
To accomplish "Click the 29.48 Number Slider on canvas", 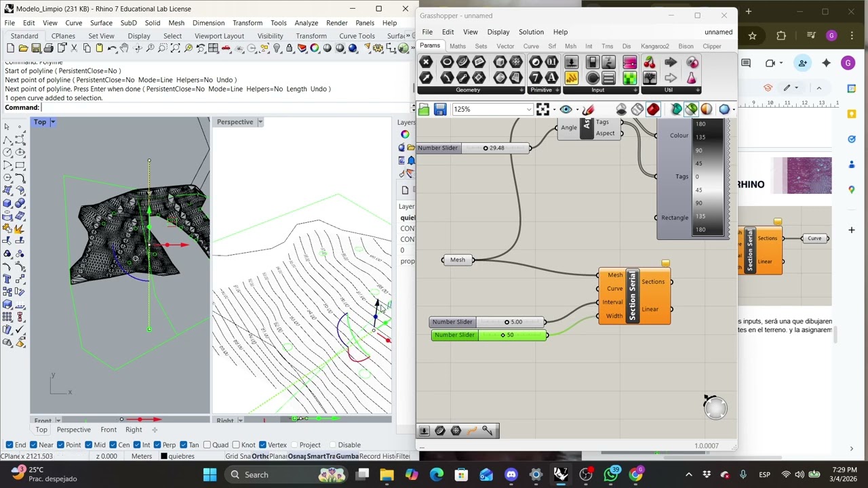I will [x=473, y=148].
